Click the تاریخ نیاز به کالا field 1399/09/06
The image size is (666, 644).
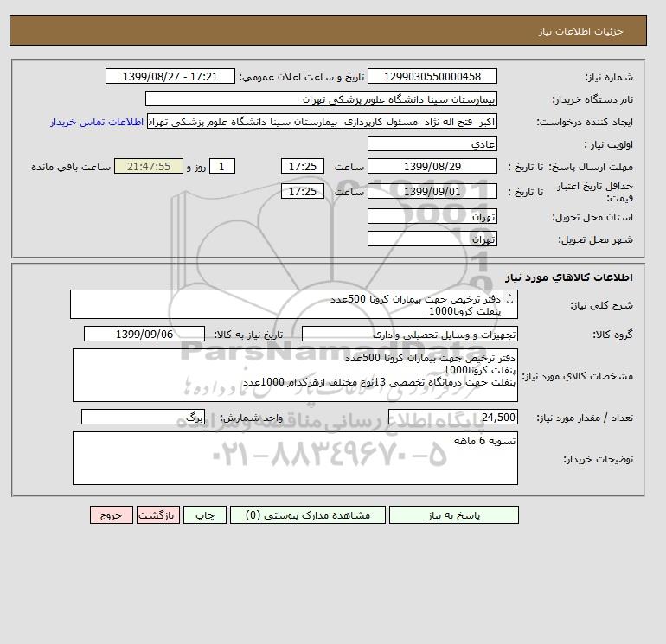click(144, 334)
